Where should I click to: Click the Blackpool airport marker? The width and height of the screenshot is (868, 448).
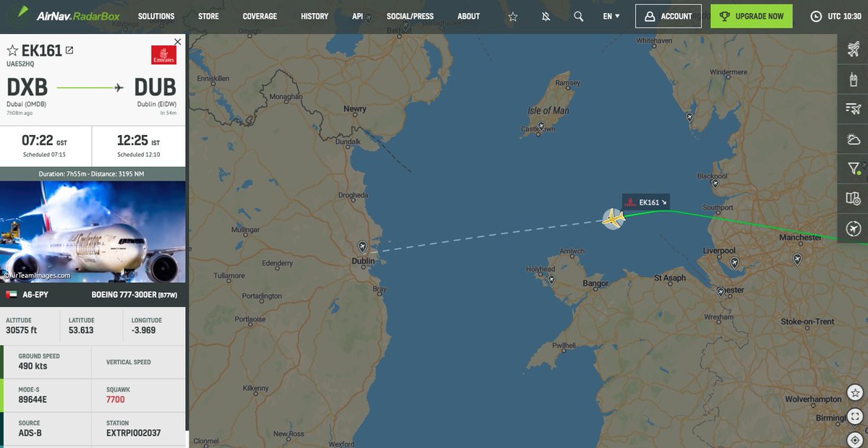click(x=717, y=183)
